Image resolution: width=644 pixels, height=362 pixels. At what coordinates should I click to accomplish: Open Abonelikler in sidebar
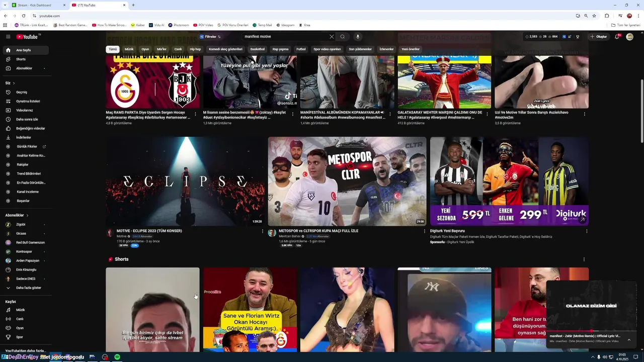(x=25, y=68)
